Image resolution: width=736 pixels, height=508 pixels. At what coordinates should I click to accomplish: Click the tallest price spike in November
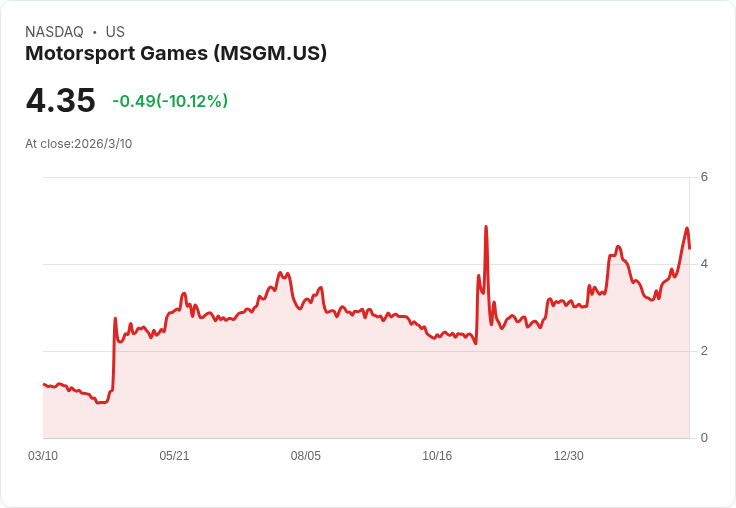click(486, 227)
